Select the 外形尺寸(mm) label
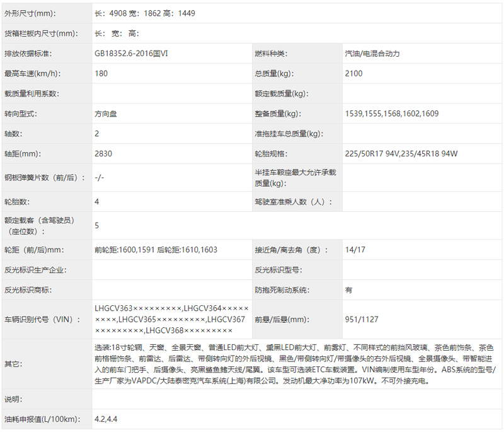Image resolution: width=504 pixels, height=432 pixels. point(30,13)
